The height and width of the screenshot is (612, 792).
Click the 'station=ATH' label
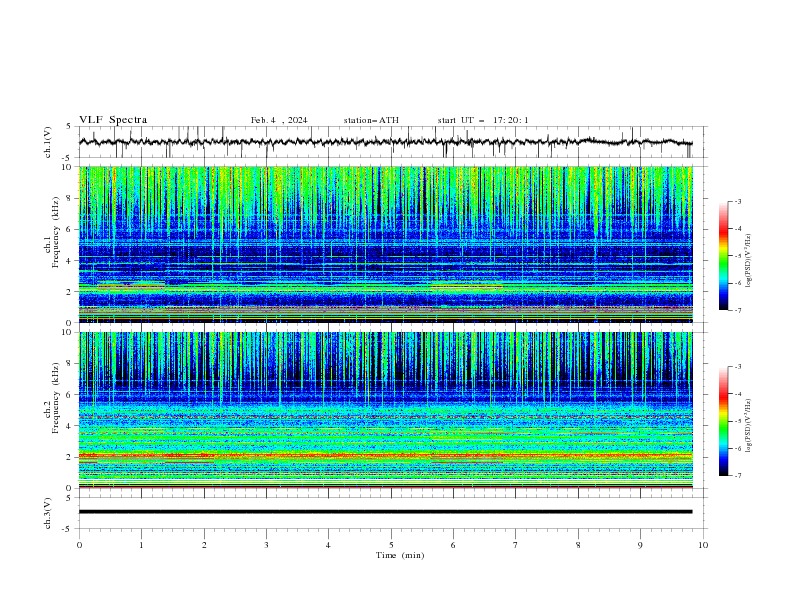[371, 120]
